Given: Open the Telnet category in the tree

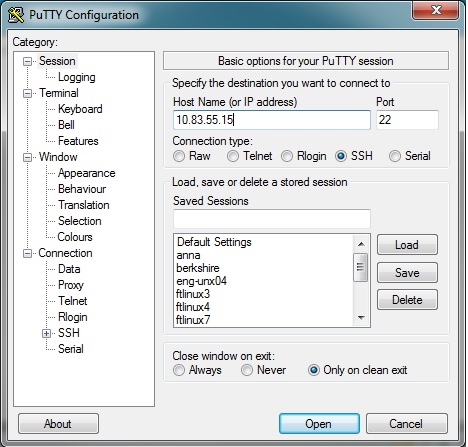Looking at the screenshot, I should coord(72,301).
